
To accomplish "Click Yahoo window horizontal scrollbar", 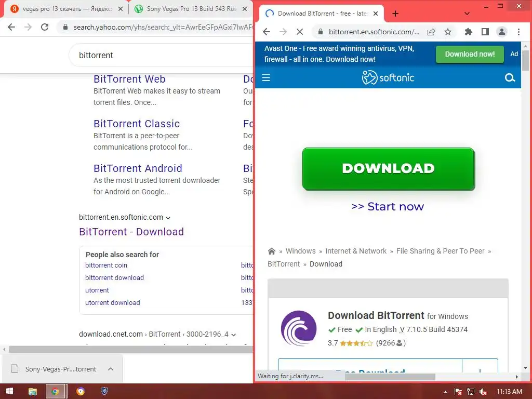I will pyautogui.click(x=130, y=349).
